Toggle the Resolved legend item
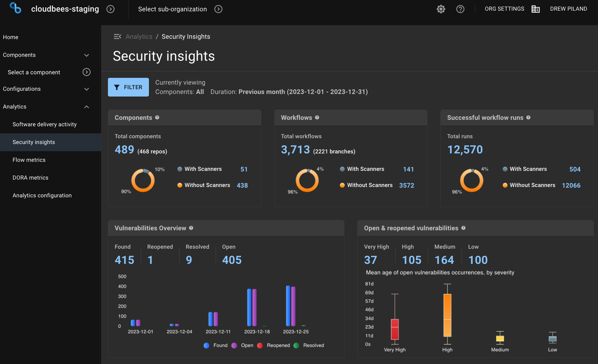 coord(309,345)
